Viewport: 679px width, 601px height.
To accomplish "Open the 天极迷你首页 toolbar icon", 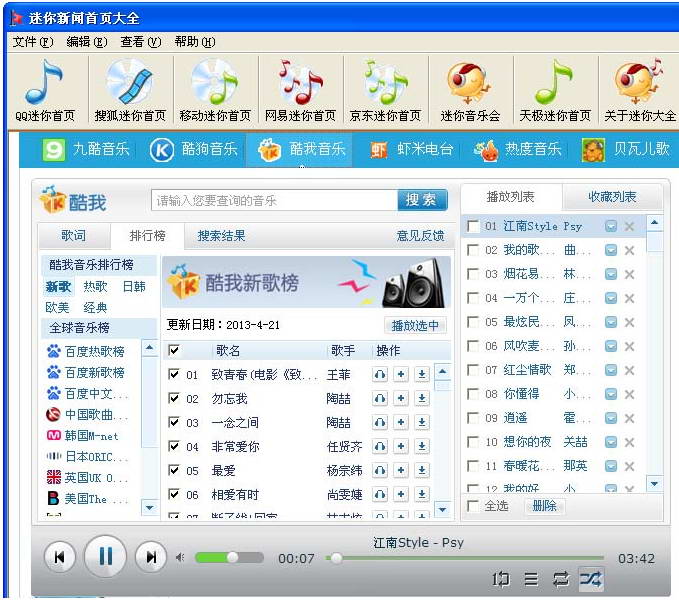I will click(x=555, y=91).
